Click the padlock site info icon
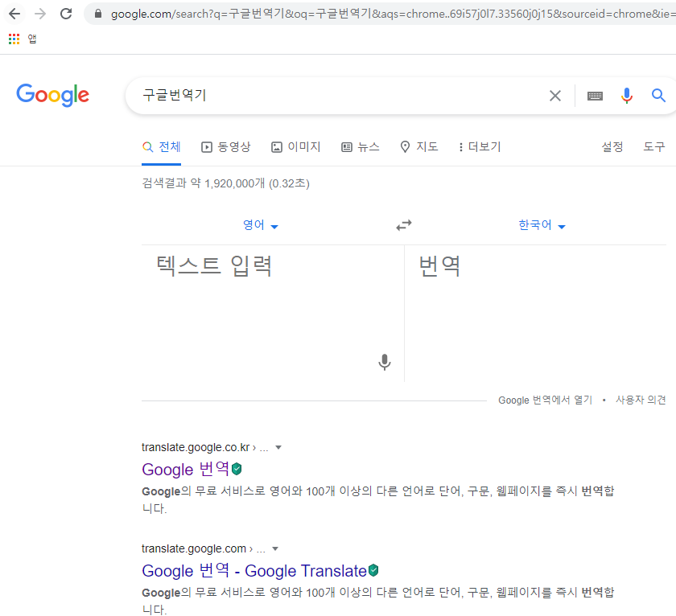Image resolution: width=676 pixels, height=616 pixels. click(98, 14)
